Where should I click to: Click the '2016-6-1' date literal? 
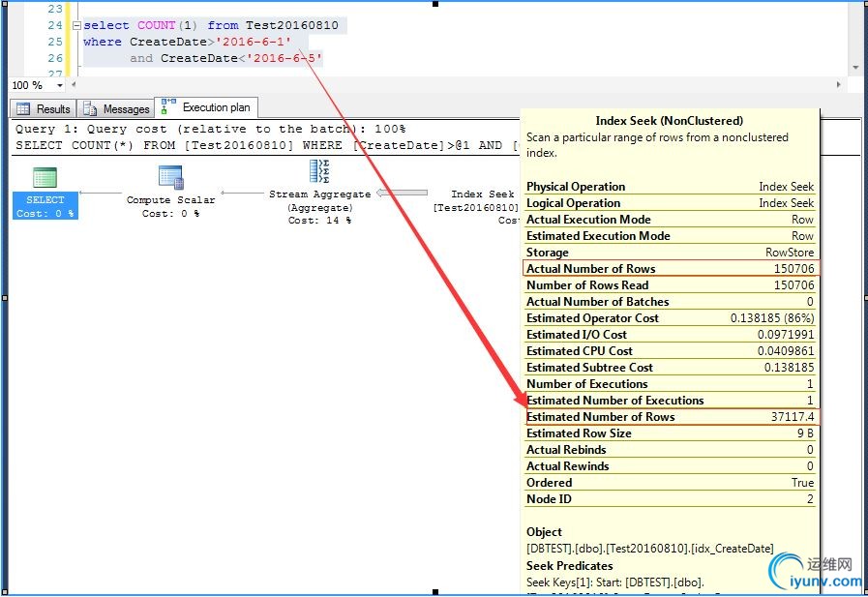click(x=254, y=42)
